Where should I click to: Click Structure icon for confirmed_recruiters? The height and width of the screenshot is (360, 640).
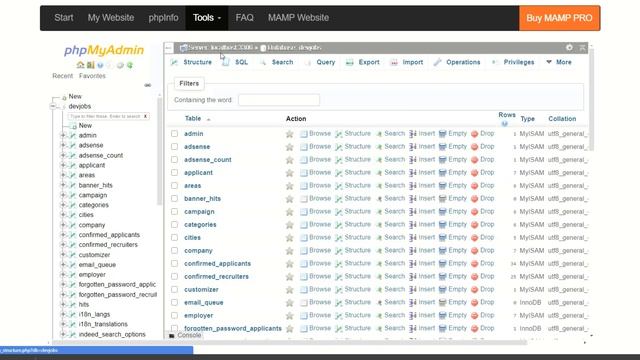(x=339, y=277)
